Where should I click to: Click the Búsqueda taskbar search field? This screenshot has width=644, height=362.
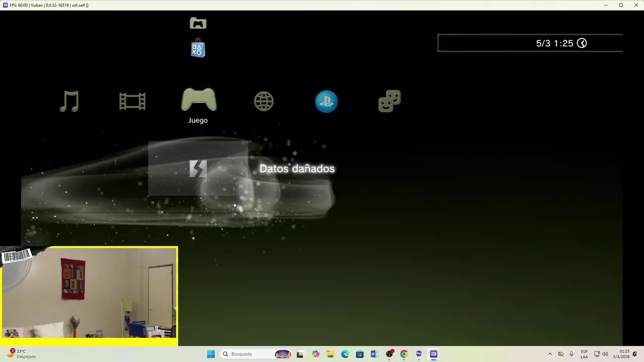[x=257, y=354]
